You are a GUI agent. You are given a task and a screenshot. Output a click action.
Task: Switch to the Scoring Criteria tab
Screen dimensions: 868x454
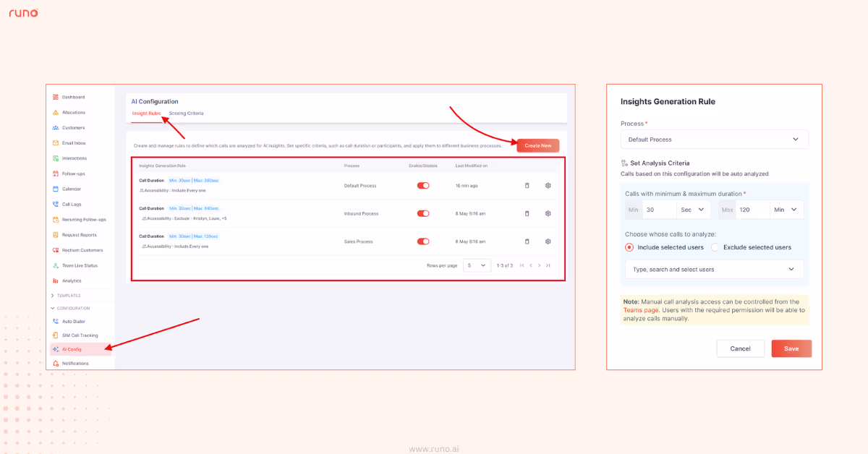pos(186,113)
